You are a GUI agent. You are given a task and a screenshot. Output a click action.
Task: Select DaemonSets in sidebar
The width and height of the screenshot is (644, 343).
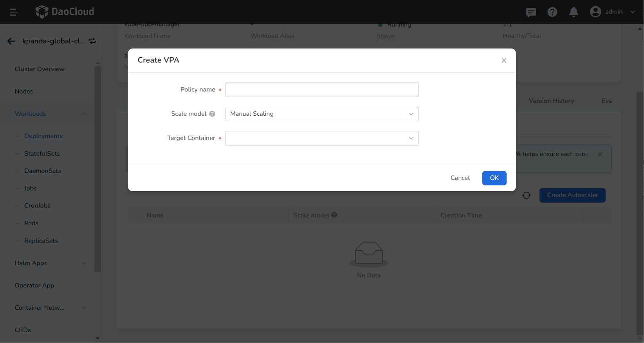coord(43,171)
